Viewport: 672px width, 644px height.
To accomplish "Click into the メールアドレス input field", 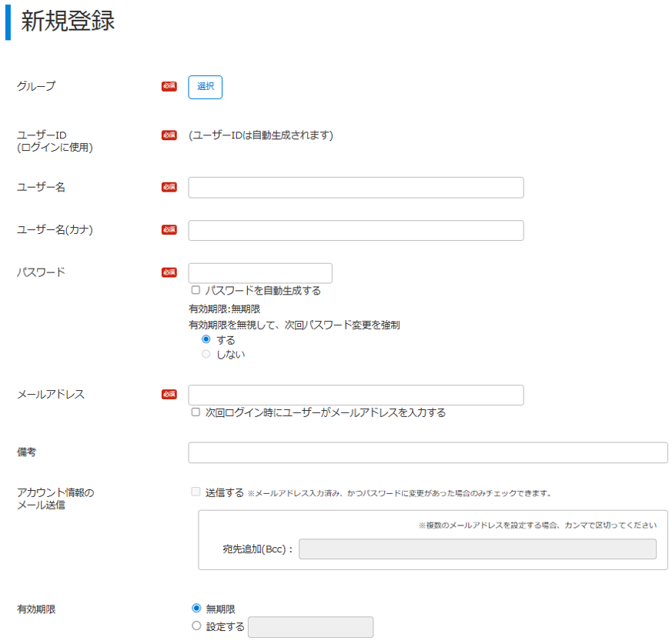I will point(356,395).
